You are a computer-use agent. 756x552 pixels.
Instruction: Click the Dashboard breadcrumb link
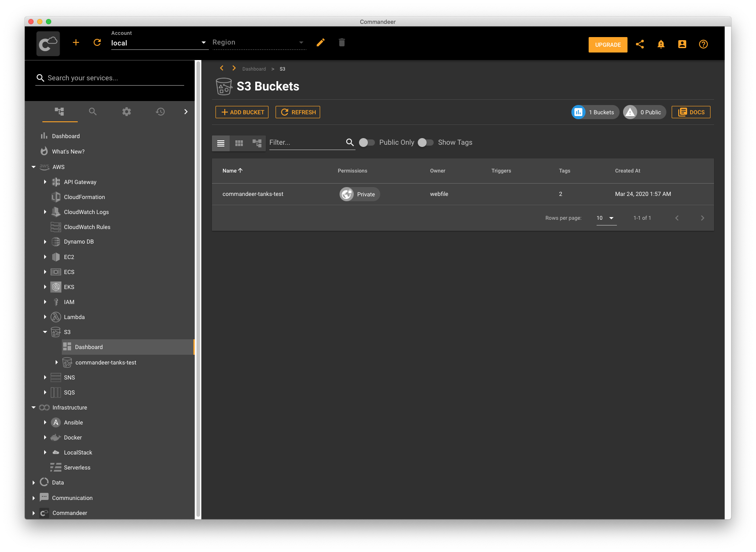tap(254, 69)
